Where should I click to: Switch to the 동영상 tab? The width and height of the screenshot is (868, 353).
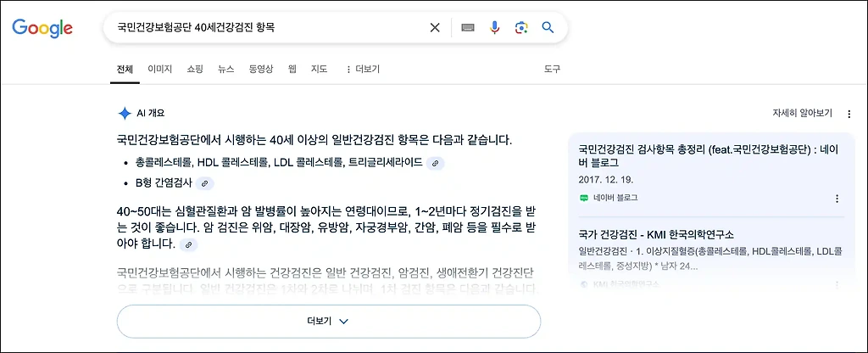(261, 70)
